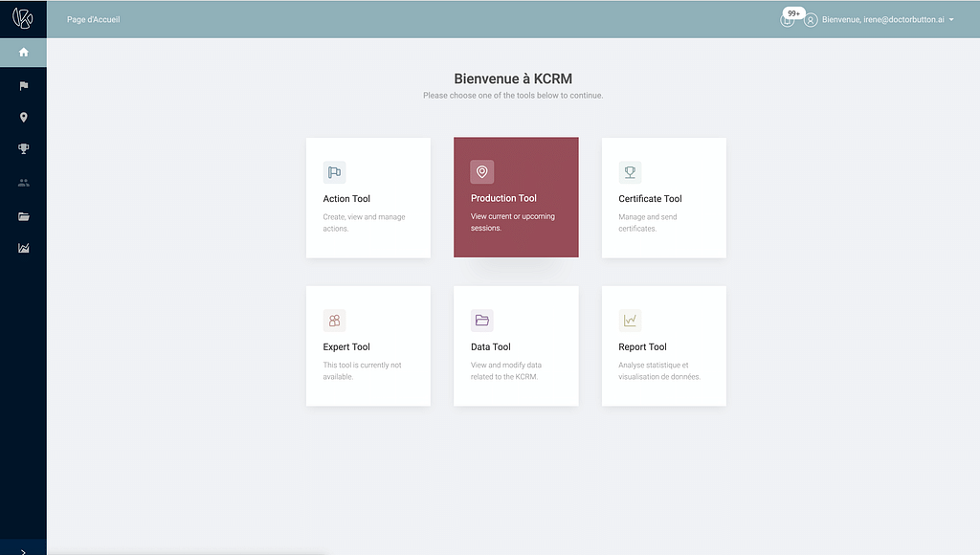Image resolution: width=980 pixels, height=555 pixels.
Task: Click the user profile avatar icon
Action: 811,20
